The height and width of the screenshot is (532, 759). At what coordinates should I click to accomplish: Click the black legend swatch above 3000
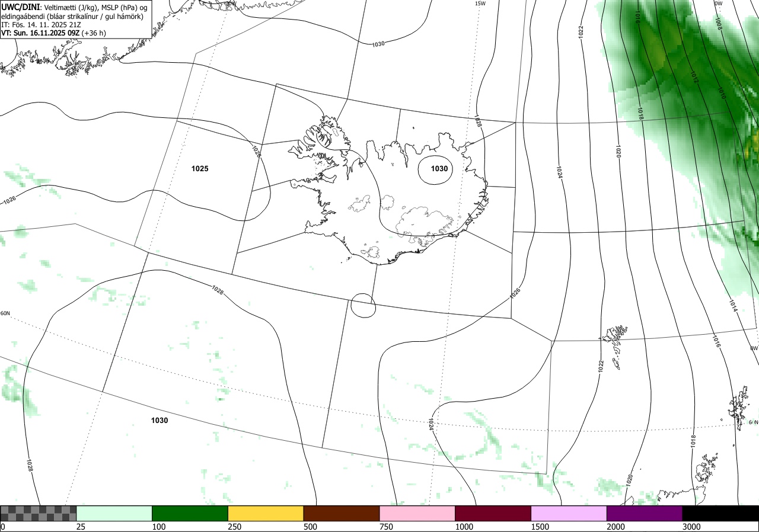coord(720,513)
